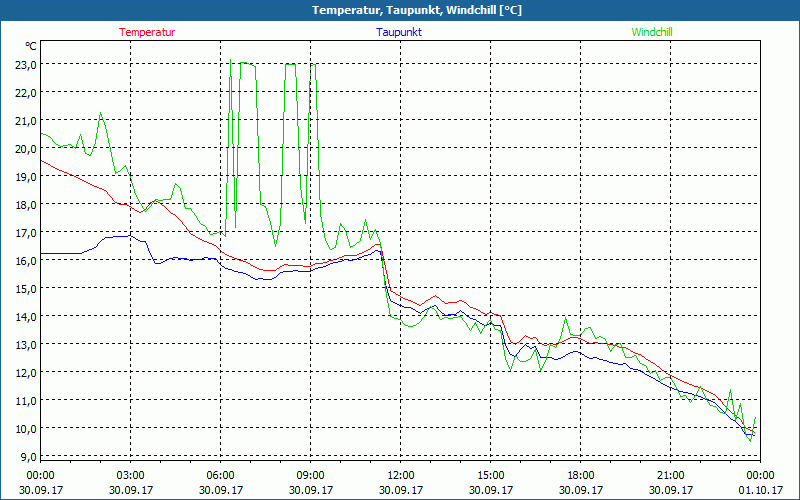Screen dimensions: 800x500
Task: Click the 09:00 time axis label
Action: [310, 475]
